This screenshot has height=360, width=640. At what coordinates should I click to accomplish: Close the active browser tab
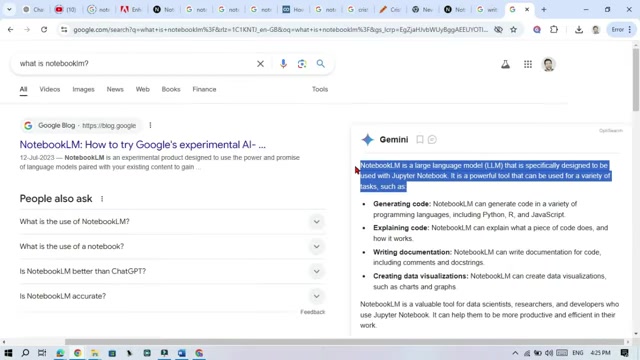click(527, 9)
